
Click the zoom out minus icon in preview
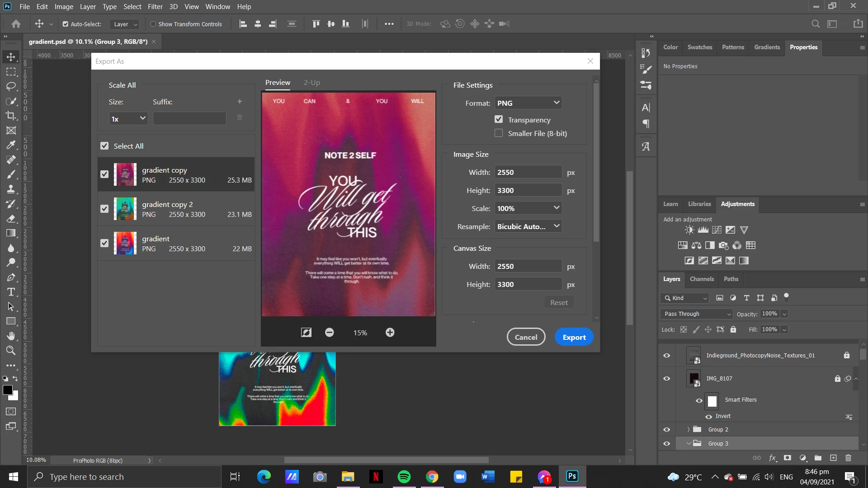329,333
